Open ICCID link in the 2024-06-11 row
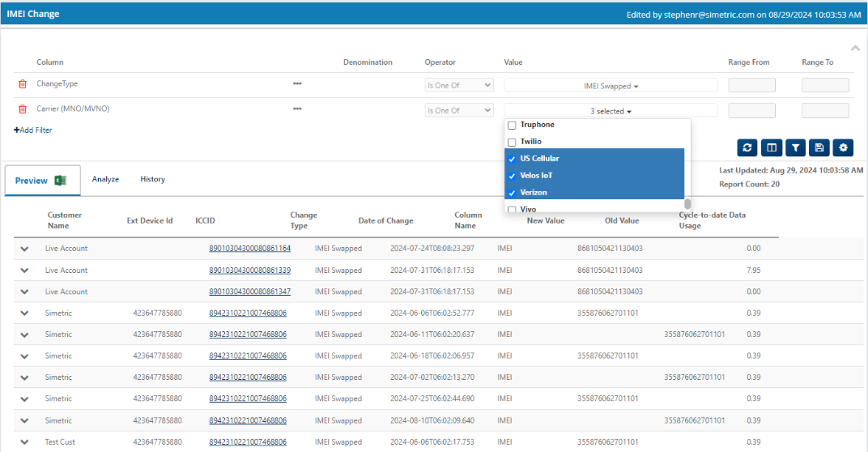 pos(248,335)
